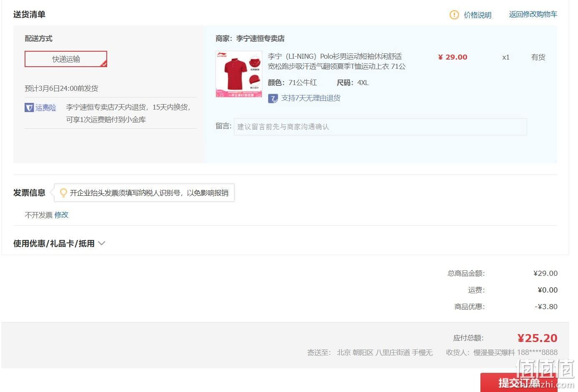Click enterprise invoice tip tooltip text
This screenshot has height=392, width=578.
[149, 193]
